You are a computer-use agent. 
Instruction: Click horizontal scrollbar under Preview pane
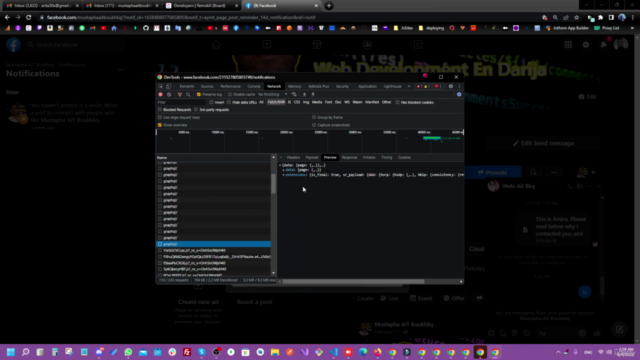click(353, 281)
